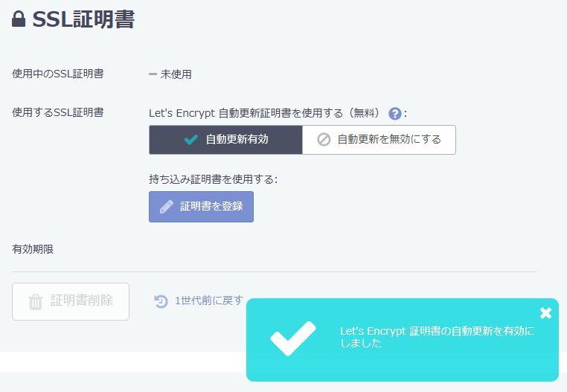Open the Let's Encrypt help question mark
This screenshot has height=392, width=567.
point(395,114)
